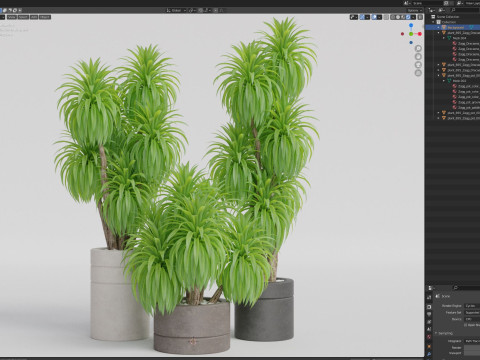The height and width of the screenshot is (360, 480).
Task: Toggle viewport overlays
Action: 374,17
